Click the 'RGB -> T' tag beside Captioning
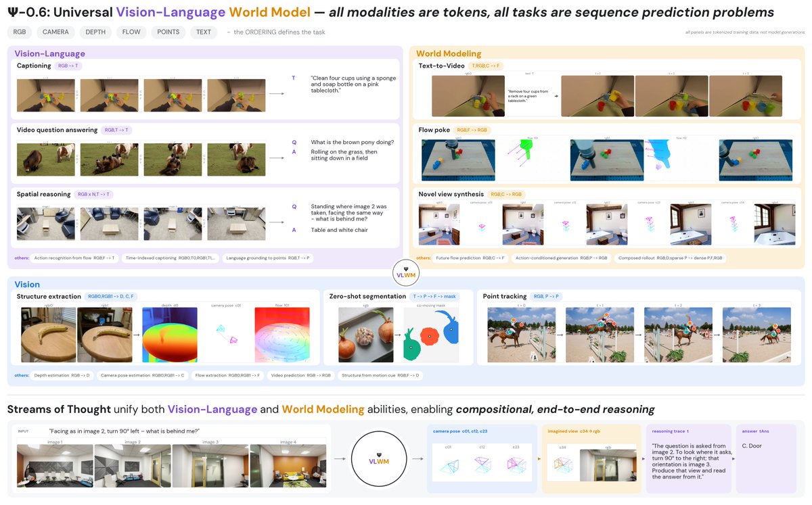This screenshot has height=505, width=812. tap(68, 66)
